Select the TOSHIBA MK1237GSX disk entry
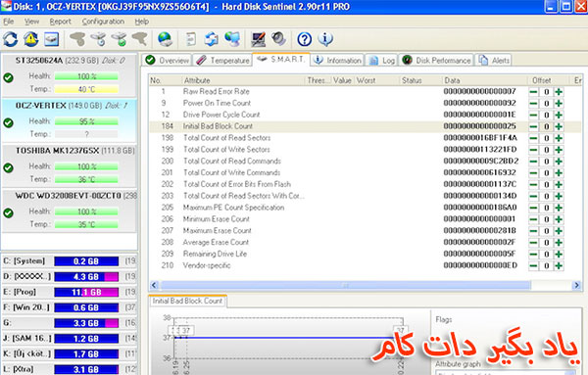 tap(70, 165)
